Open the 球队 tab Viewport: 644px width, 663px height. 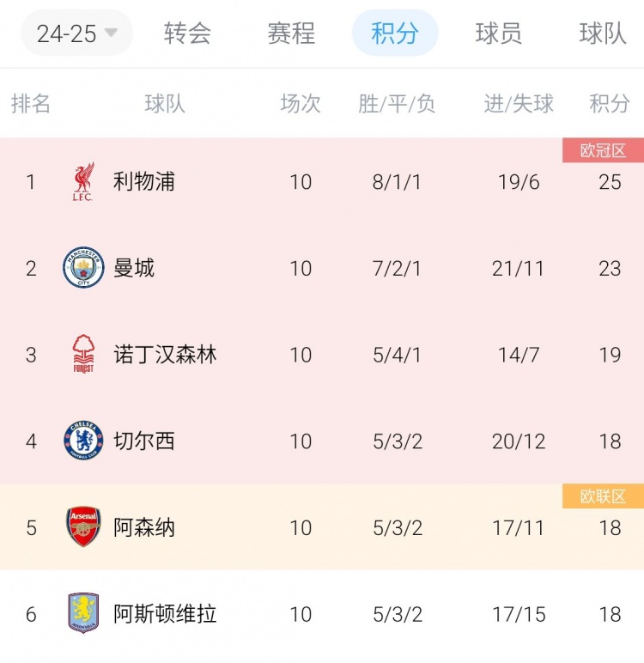603,33
